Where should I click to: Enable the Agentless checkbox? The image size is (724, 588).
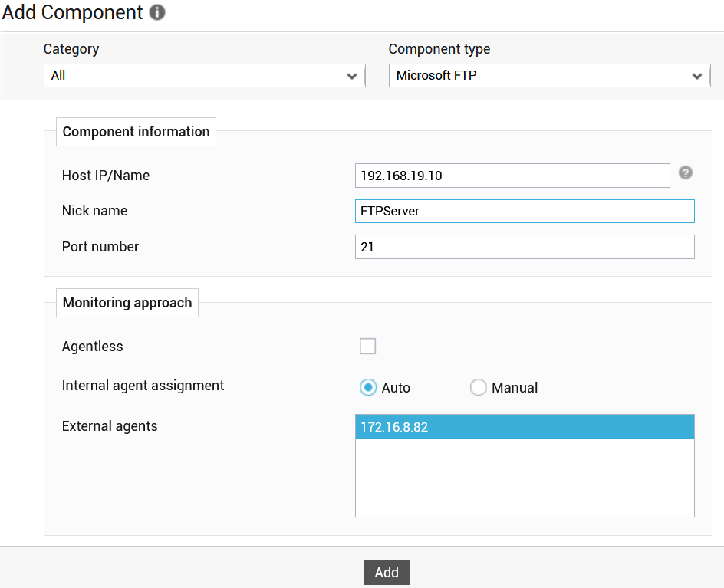point(367,346)
